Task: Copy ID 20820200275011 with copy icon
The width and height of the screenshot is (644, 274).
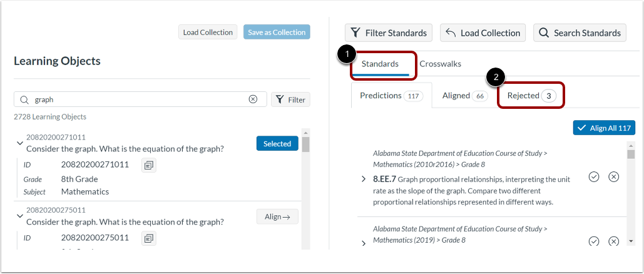Action: coord(148,238)
